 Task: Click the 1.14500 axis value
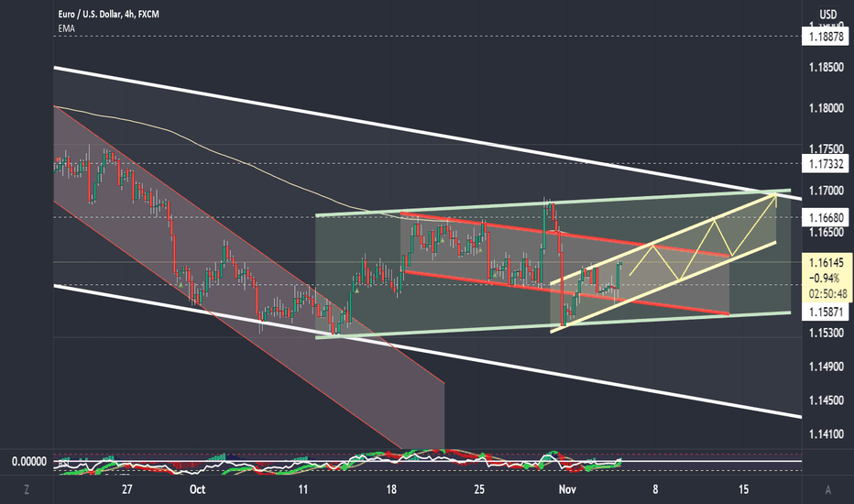pos(826,400)
